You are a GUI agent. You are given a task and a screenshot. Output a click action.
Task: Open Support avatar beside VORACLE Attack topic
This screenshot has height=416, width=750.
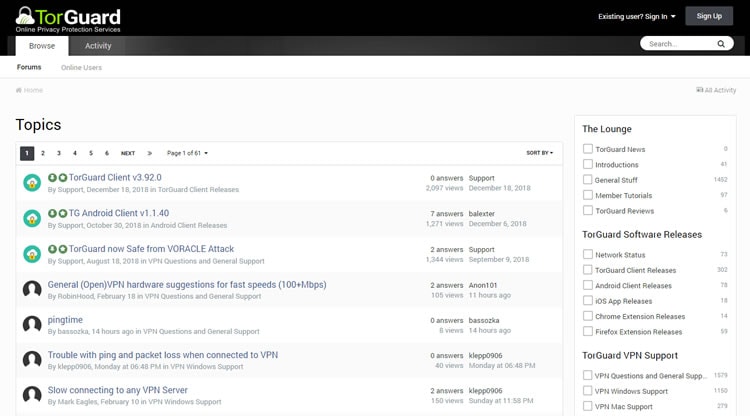pos(32,254)
